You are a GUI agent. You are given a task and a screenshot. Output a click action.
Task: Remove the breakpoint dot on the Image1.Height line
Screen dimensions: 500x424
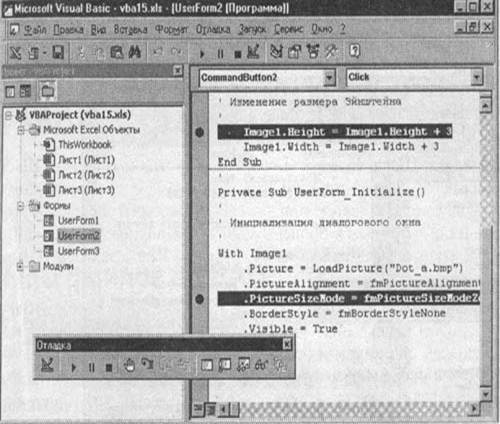[199, 132]
